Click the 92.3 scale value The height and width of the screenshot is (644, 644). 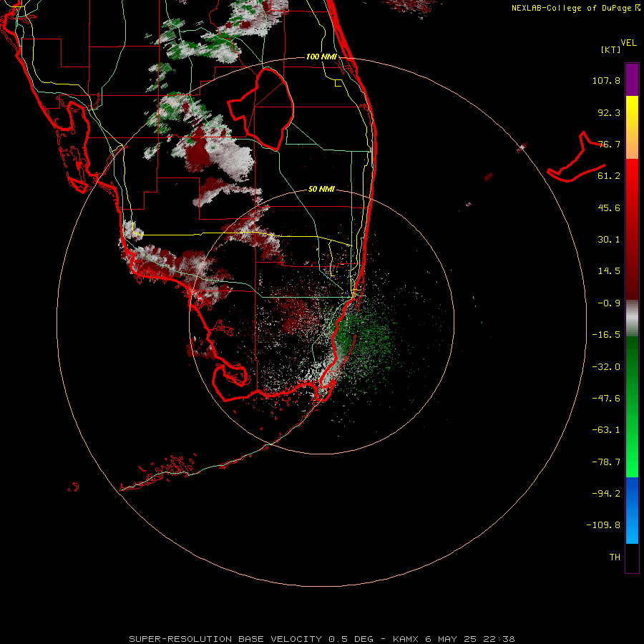(609, 112)
